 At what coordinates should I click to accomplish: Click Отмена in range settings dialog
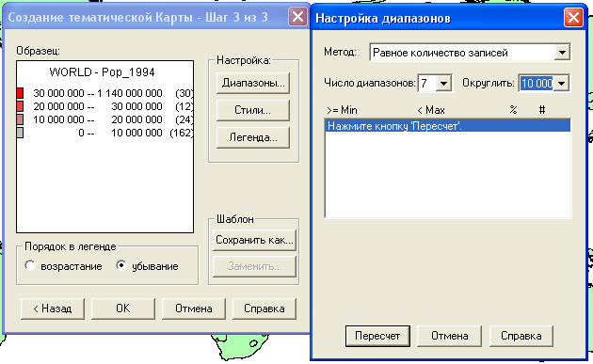coord(449,336)
